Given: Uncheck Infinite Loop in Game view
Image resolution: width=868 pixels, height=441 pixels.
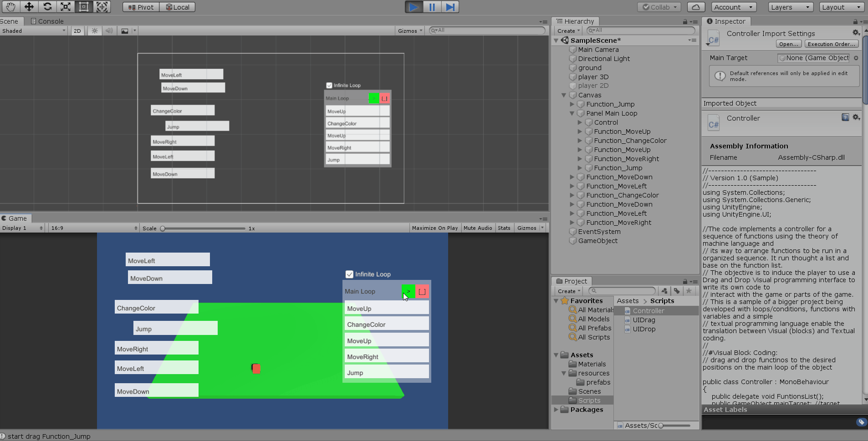Looking at the screenshot, I should point(349,274).
